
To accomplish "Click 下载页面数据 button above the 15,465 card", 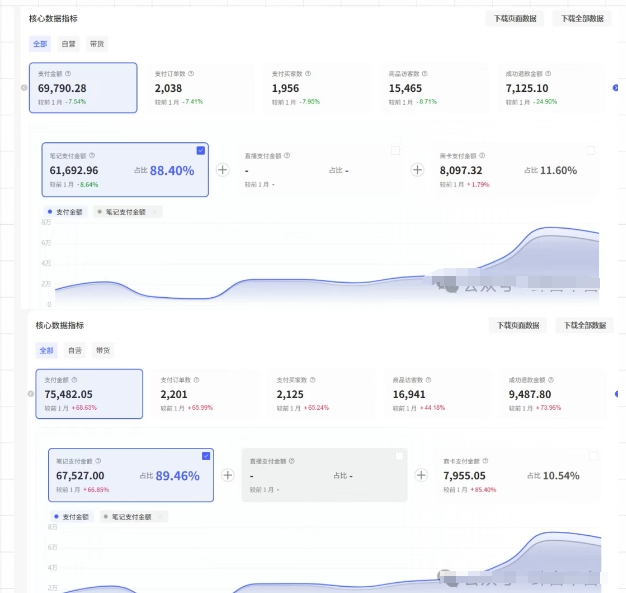I will (x=514, y=18).
